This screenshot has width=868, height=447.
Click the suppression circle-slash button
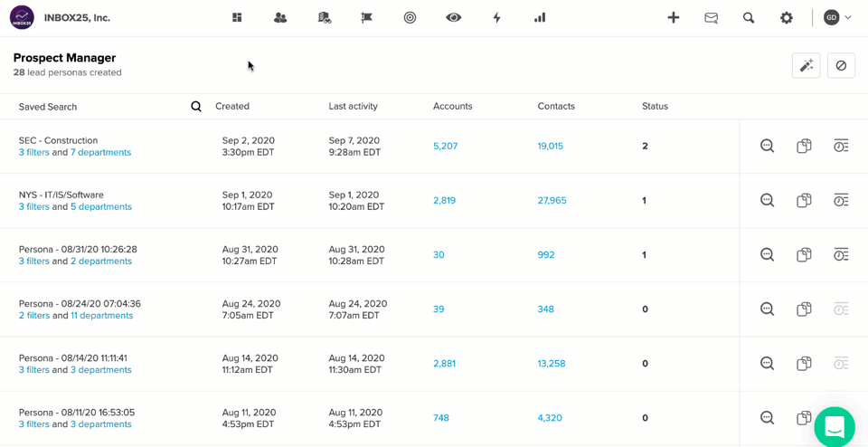[841, 66]
